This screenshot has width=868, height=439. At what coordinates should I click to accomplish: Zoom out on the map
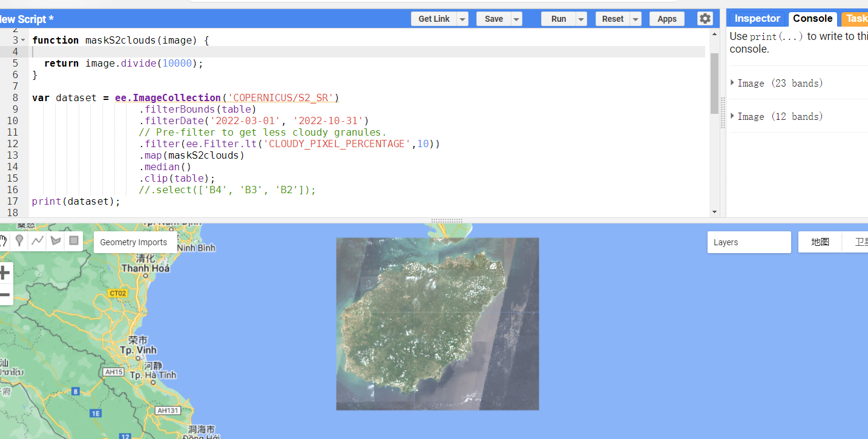(5, 295)
